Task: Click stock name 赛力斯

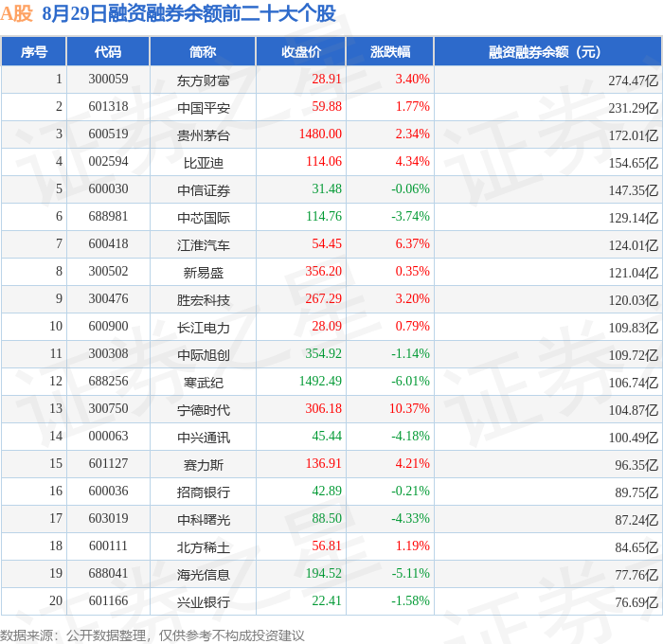Action: [x=204, y=465]
